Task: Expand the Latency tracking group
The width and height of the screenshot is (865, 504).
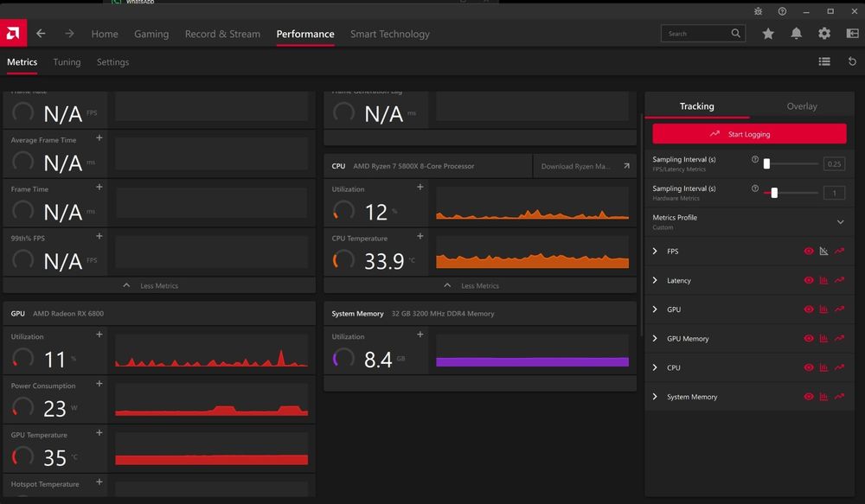Action: coord(655,280)
